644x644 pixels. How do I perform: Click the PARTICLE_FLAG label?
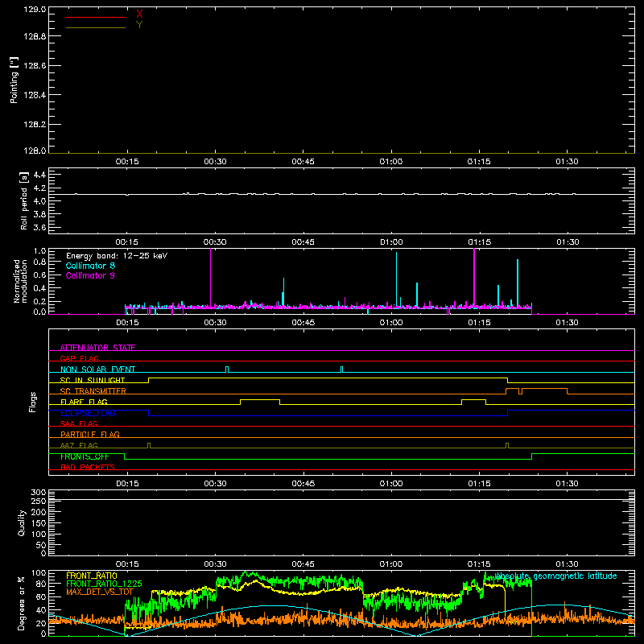[90, 434]
